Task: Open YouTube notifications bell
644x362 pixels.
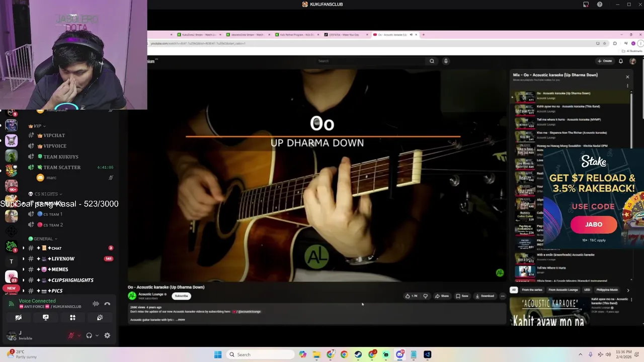Action: pyautogui.click(x=621, y=61)
